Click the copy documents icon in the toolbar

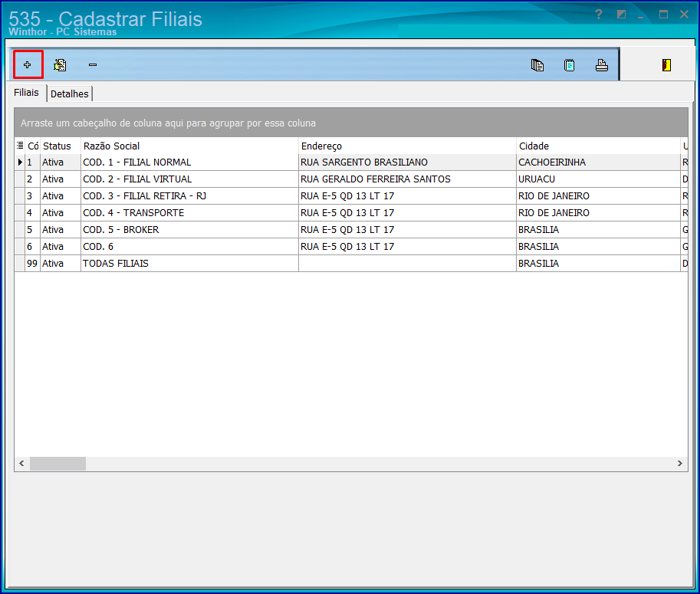tap(537, 65)
